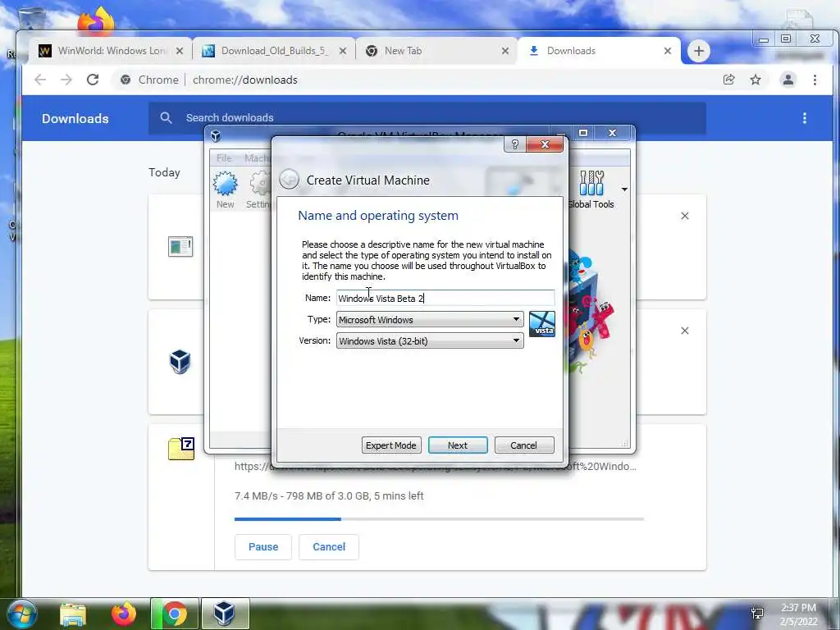840x630 pixels.
Task: Click the Search downloads field
Action: (427, 118)
